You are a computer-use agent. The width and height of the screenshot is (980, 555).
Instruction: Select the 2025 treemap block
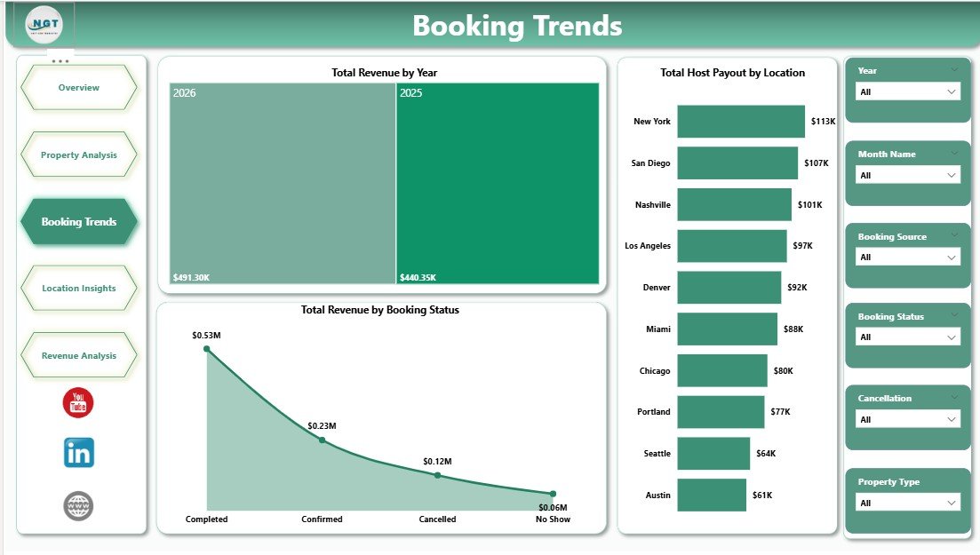tap(498, 184)
